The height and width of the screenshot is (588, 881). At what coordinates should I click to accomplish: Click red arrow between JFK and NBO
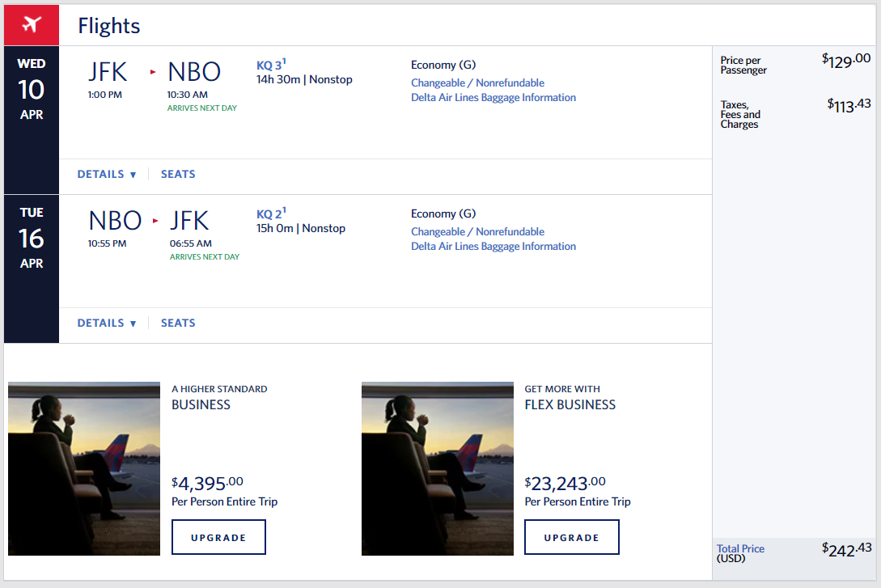click(153, 72)
